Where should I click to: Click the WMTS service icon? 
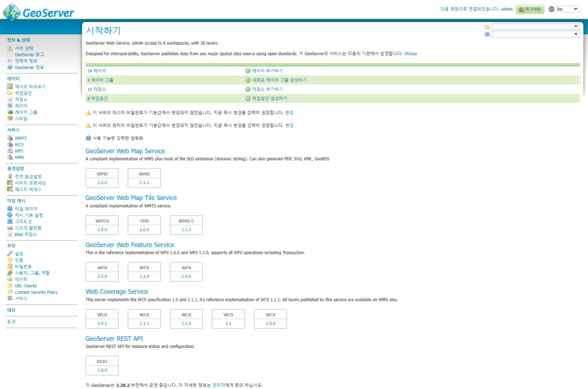coord(10,138)
